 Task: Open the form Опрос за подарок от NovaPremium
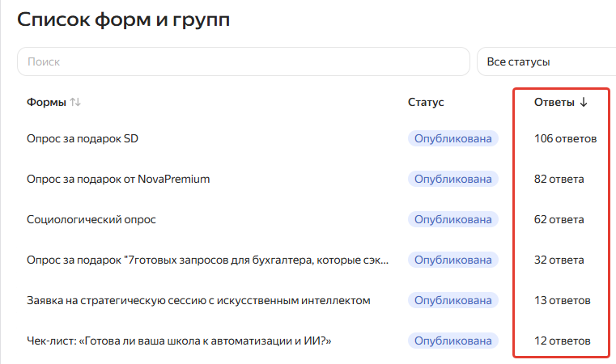(118, 179)
